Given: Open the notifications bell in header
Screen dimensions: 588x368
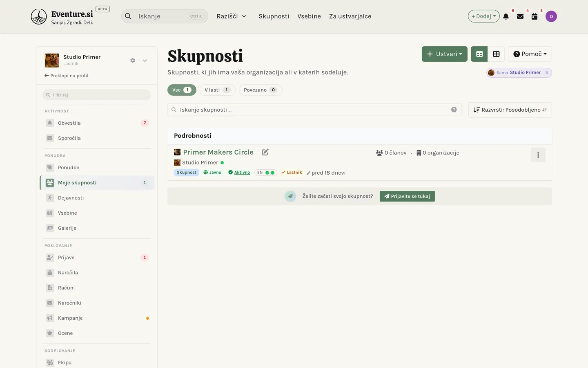Looking at the screenshot, I should point(506,16).
